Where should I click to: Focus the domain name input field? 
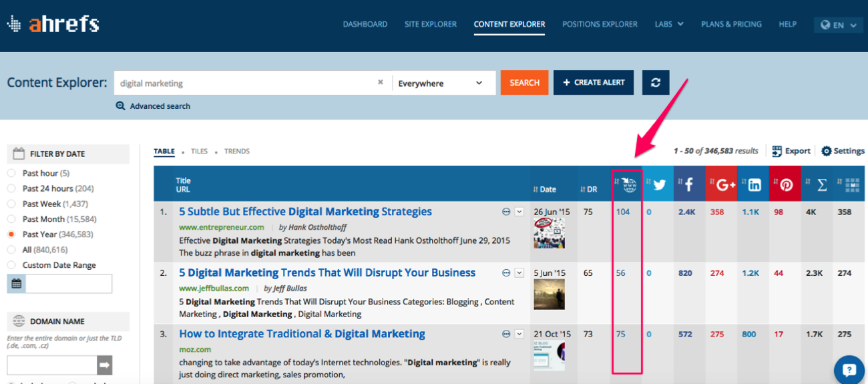click(x=52, y=365)
